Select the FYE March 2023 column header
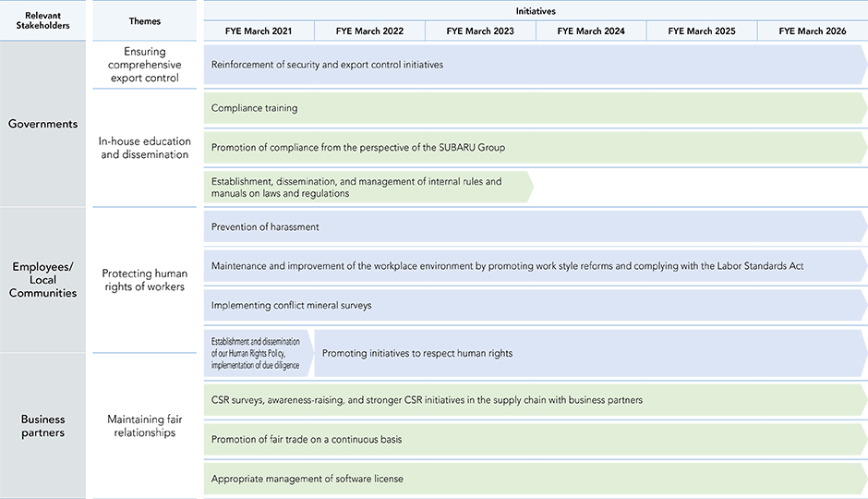This screenshot has height=499, width=868. pyautogui.click(x=480, y=31)
